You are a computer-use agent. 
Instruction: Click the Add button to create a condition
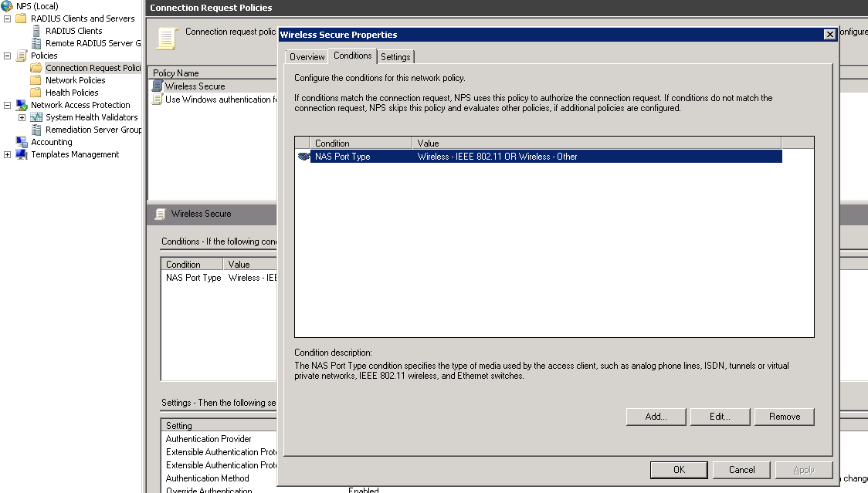(x=656, y=416)
